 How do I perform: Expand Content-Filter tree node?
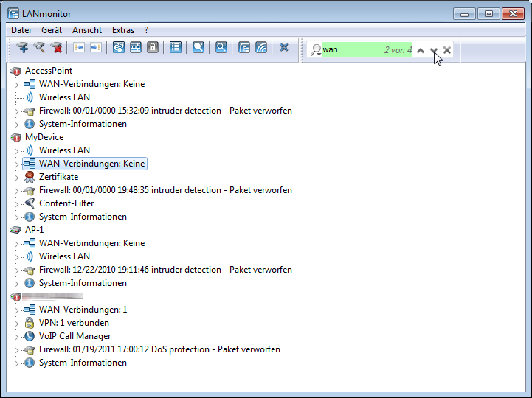[16, 204]
